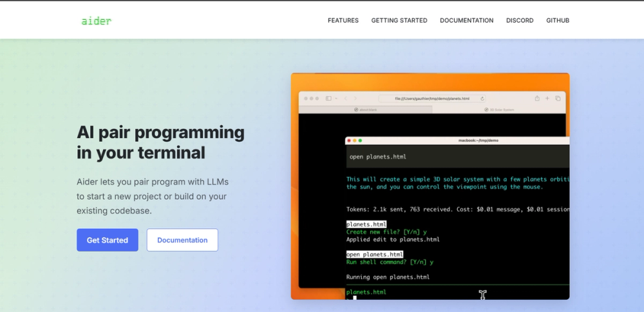This screenshot has width=644, height=312.
Task: Click the sidebar toggle icon in demo browser
Action: coord(328,98)
